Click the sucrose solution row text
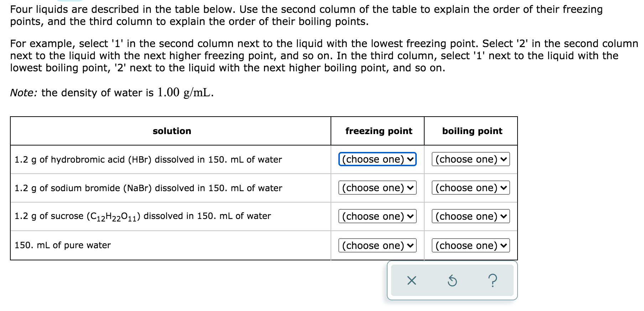Image resolution: width=644 pixels, height=311 pixels. 142,216
